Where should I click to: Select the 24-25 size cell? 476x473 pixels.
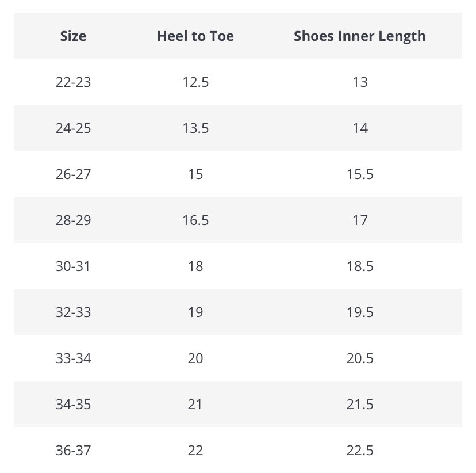73,128
